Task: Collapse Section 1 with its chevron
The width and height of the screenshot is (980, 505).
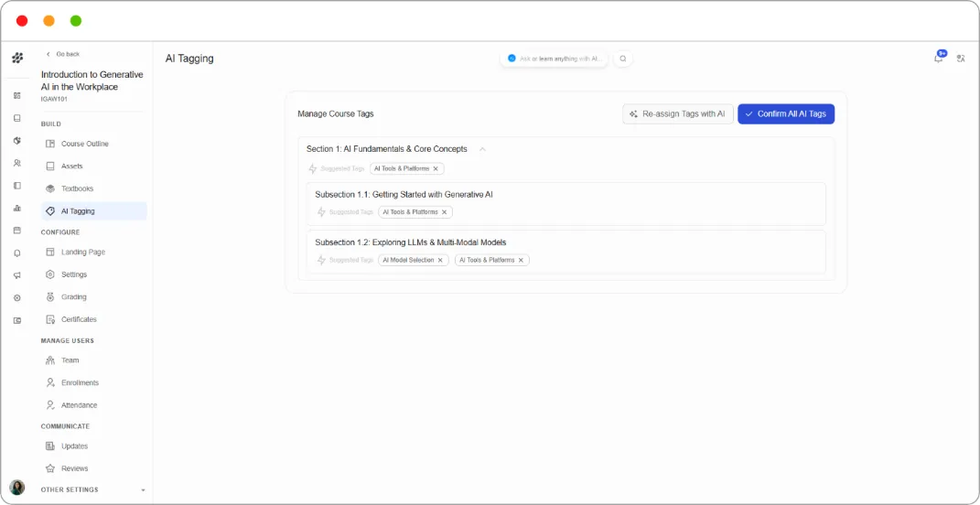Action: [x=482, y=149]
